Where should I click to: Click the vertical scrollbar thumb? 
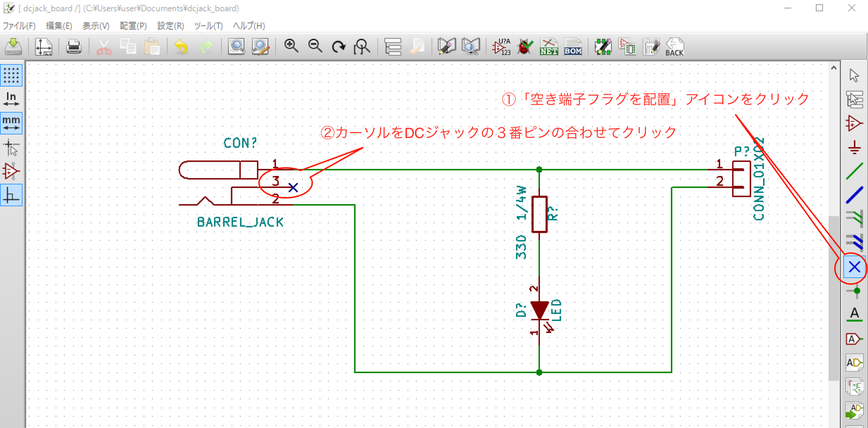pos(834,298)
